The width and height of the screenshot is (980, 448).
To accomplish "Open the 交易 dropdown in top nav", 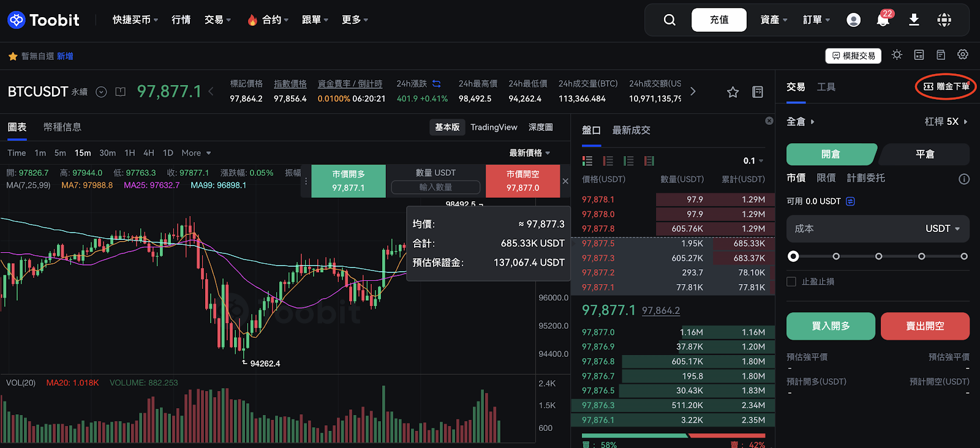I will (218, 20).
